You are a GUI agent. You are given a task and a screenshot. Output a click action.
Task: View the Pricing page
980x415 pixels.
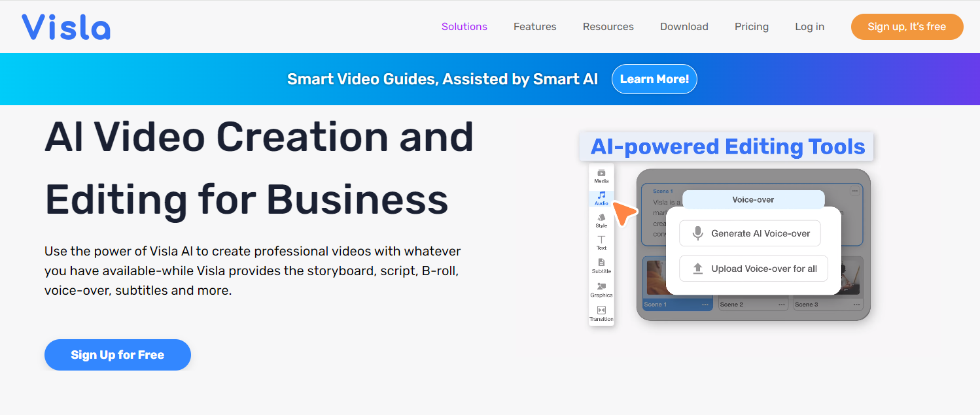coord(752,27)
